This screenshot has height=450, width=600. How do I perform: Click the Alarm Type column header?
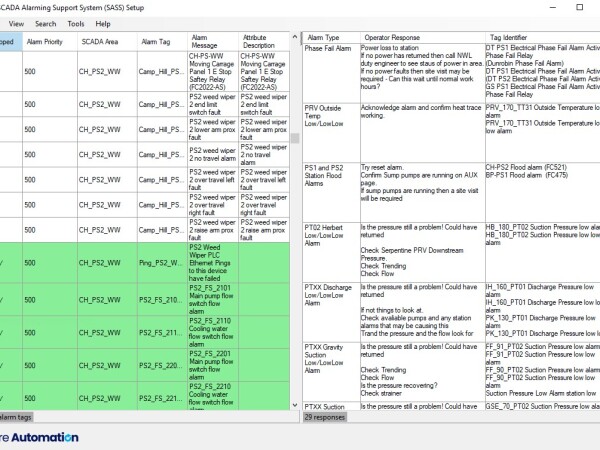coord(331,38)
